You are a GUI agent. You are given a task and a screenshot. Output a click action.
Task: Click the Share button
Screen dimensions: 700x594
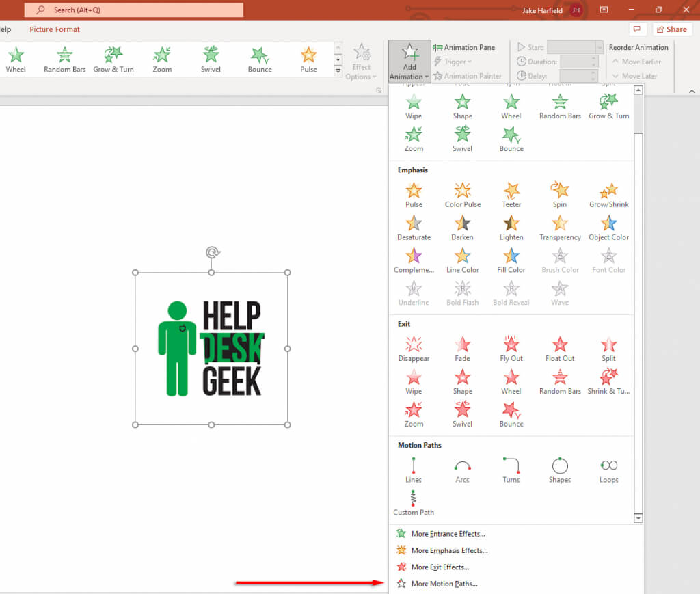click(673, 29)
